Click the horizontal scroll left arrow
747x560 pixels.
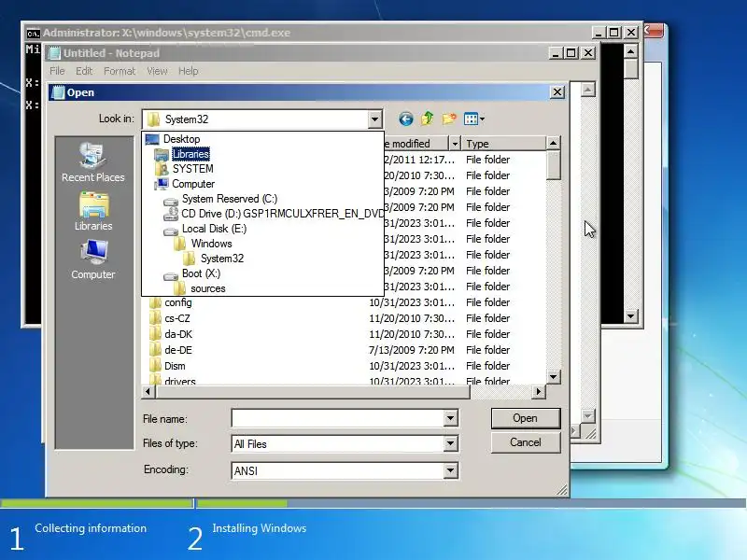click(148, 391)
